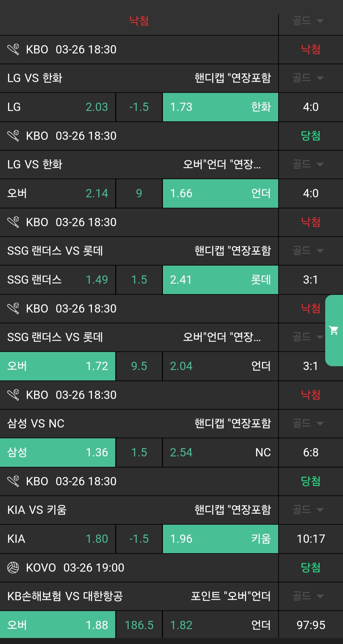Image resolution: width=343 pixels, height=644 pixels.
Task: Open the KB손해보험 VS 대한항공 match title
Action: 65,596
